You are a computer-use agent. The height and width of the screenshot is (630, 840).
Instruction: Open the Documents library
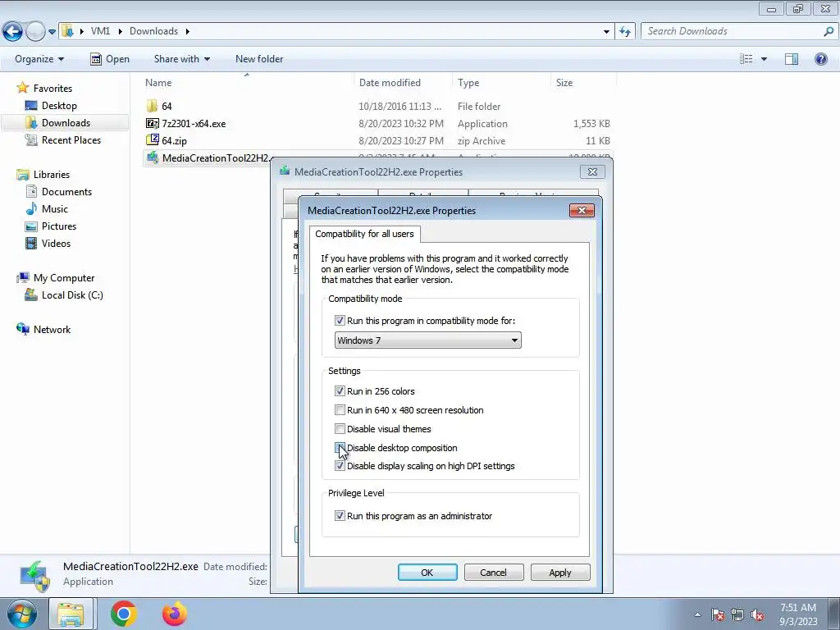(x=66, y=192)
